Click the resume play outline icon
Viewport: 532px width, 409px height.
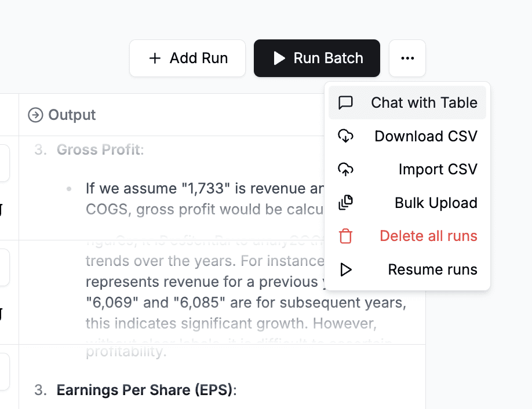pyautogui.click(x=345, y=269)
